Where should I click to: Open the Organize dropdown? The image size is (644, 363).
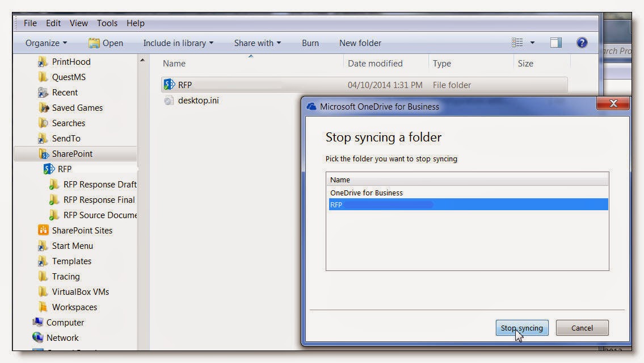(46, 43)
